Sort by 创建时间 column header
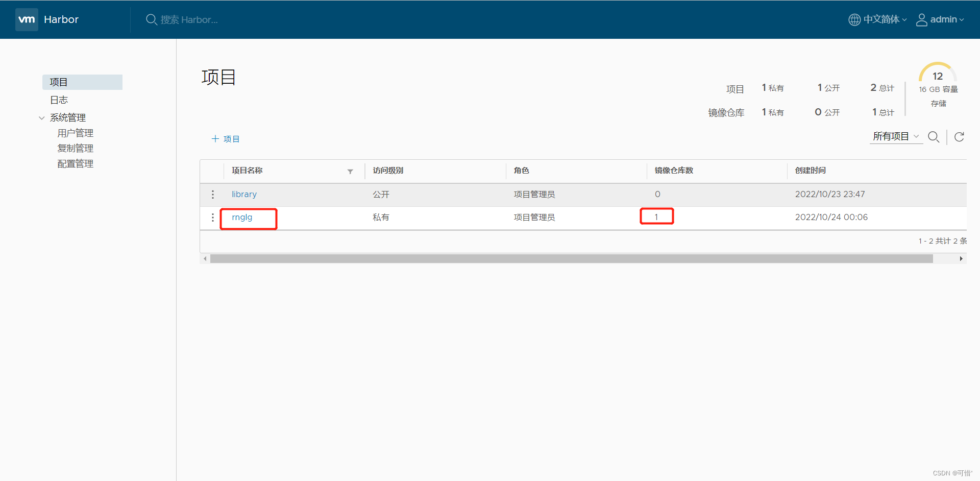 tap(811, 171)
